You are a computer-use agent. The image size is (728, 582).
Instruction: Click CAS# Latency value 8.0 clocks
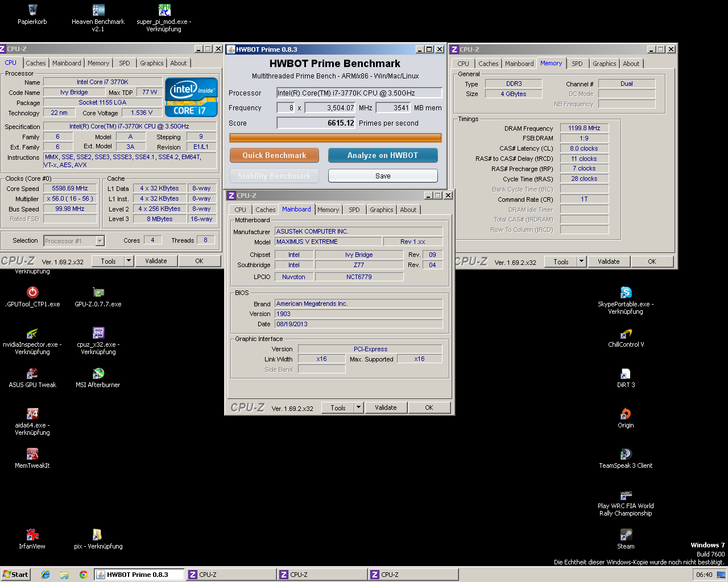point(584,148)
